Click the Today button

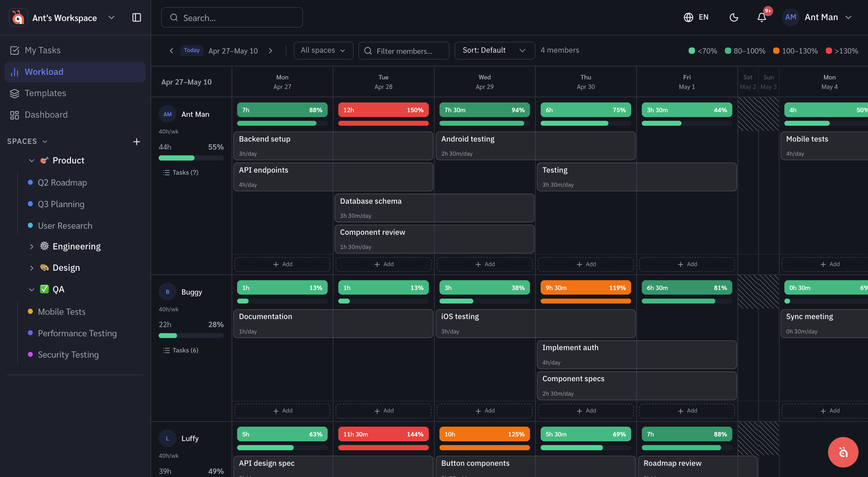pyautogui.click(x=192, y=50)
